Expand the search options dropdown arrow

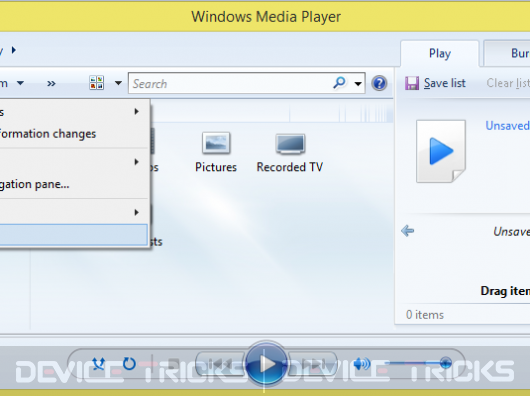pos(358,83)
